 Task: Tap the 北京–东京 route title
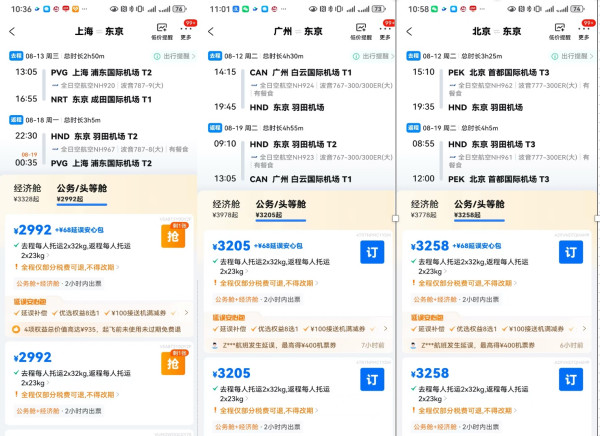pos(497,31)
